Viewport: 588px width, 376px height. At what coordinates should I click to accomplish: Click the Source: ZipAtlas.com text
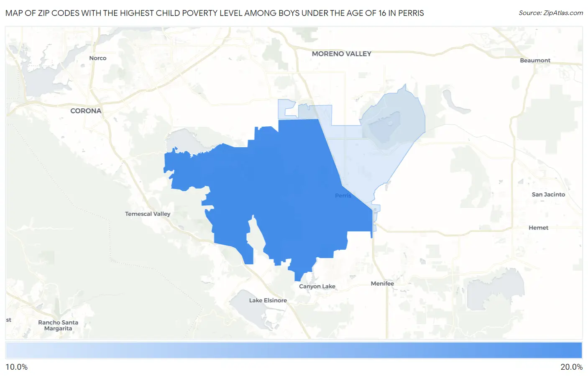pos(551,13)
